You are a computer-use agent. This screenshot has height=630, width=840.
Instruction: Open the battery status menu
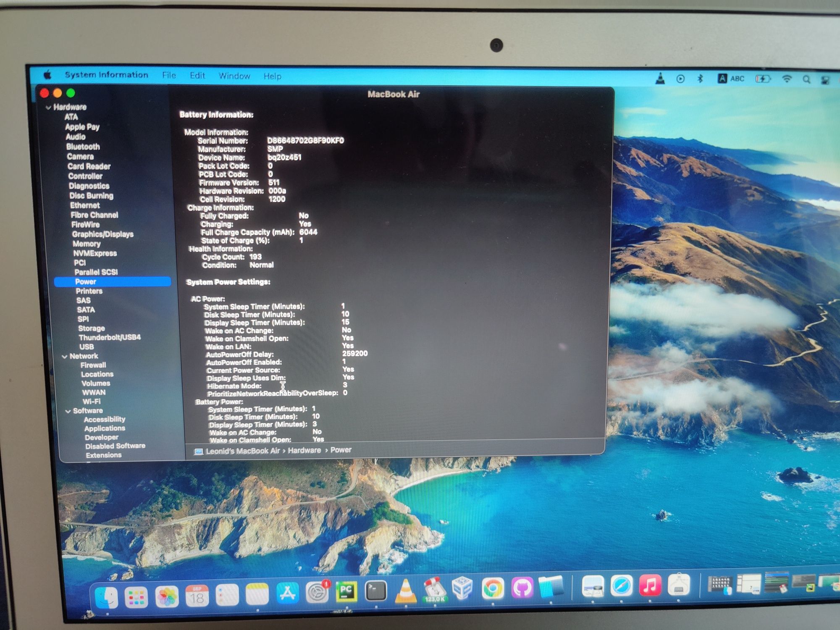(x=763, y=79)
